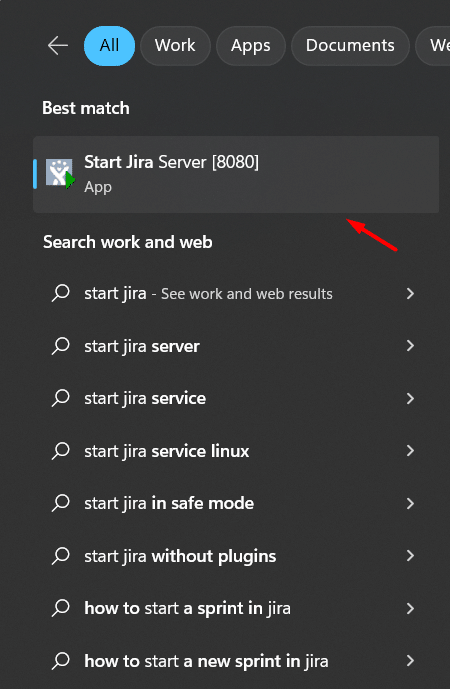Select 'start jira in safe mode' suggestion

pyautogui.click(x=169, y=504)
